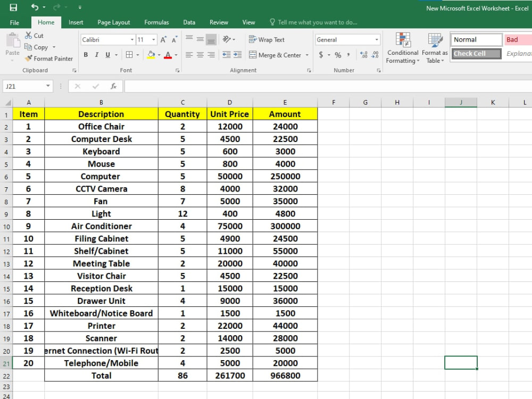Apply the Borders button

[x=129, y=55]
